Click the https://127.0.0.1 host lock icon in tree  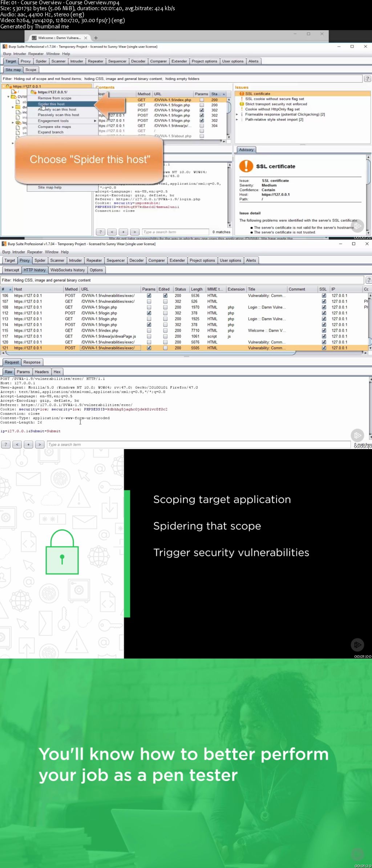[x=9, y=87]
